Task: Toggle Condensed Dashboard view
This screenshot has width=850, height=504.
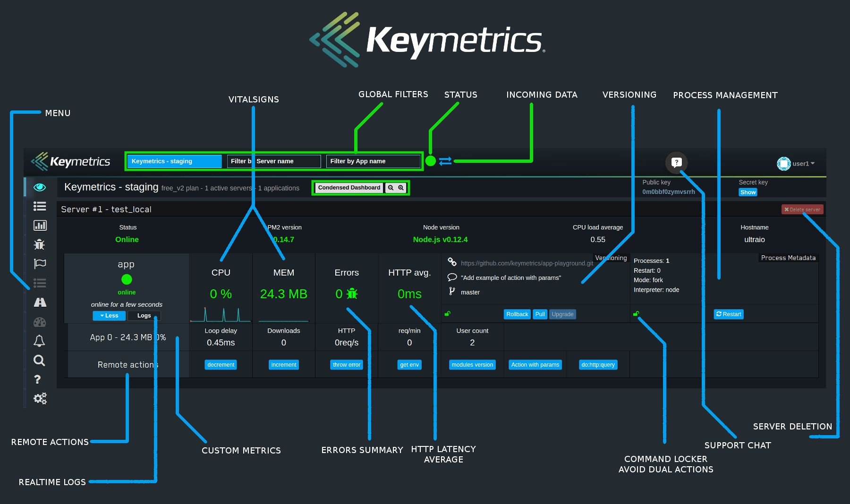Action: click(349, 188)
